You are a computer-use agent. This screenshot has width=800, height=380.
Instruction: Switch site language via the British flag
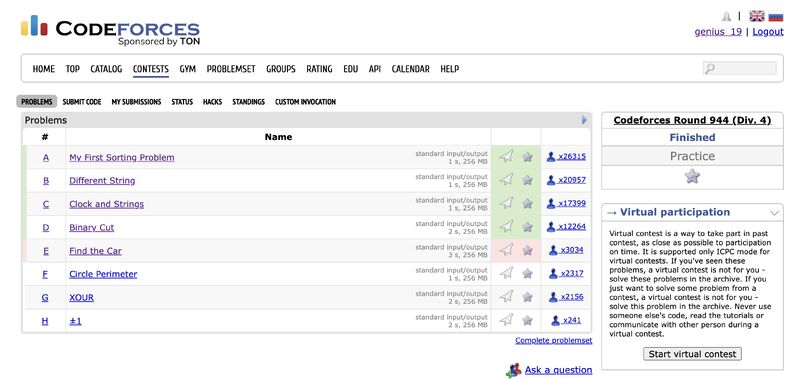pos(757,16)
